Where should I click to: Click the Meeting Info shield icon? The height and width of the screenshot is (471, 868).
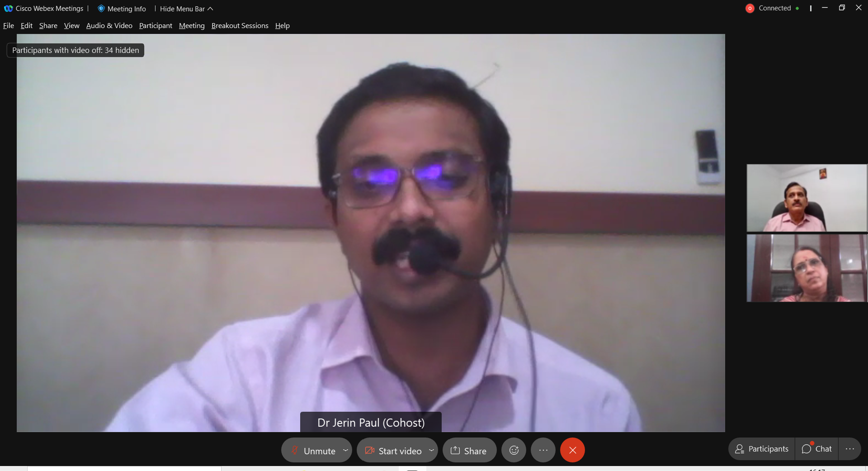pyautogui.click(x=101, y=9)
